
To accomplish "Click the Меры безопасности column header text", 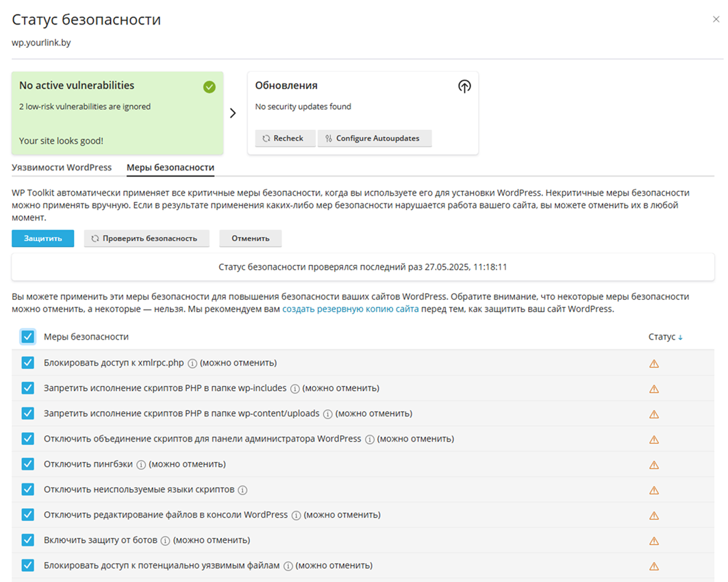I will (x=86, y=337).
